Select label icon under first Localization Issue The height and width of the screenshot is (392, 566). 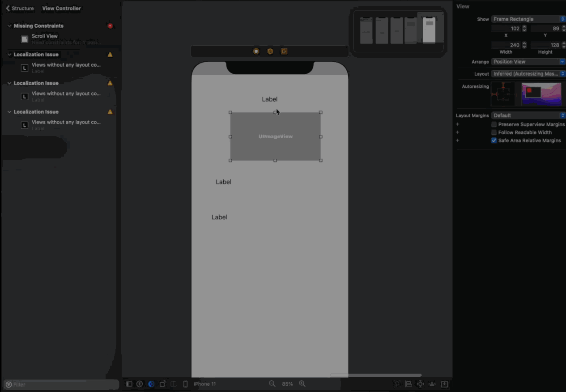tap(25, 68)
